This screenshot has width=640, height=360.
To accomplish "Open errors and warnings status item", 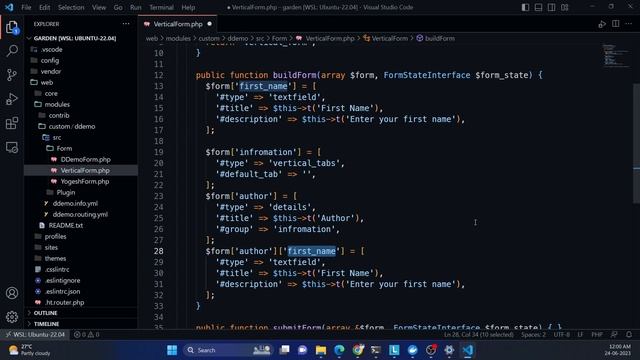I will [x=86, y=335].
